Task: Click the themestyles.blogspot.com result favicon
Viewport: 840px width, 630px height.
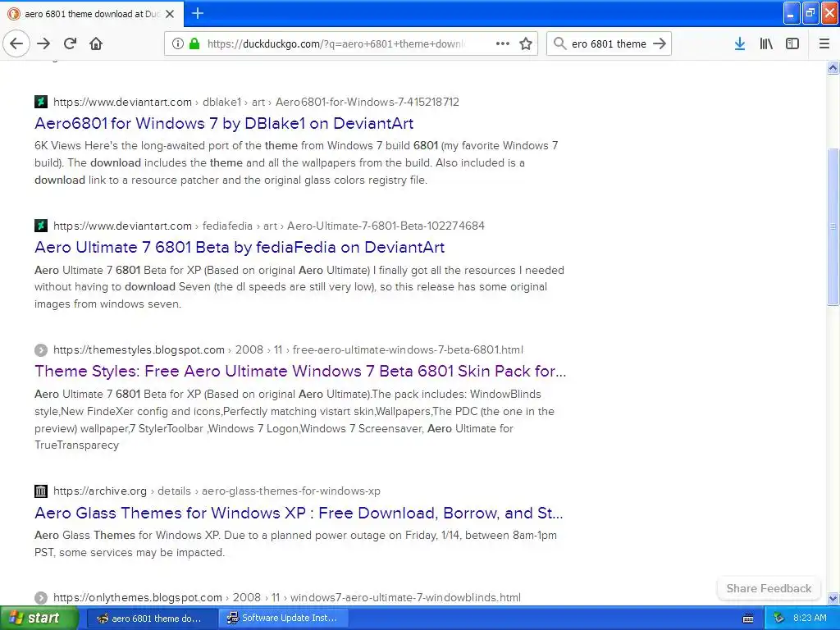Action: coord(41,349)
